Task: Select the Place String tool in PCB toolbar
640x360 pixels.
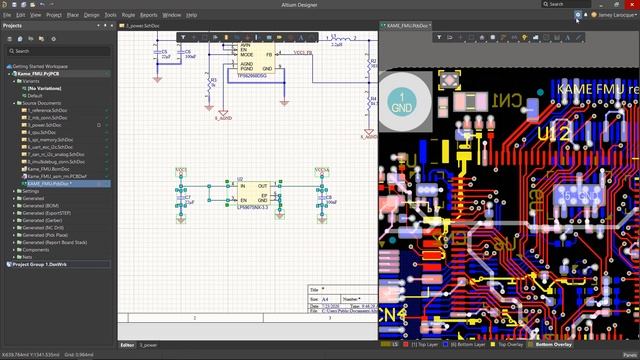Action: (x=568, y=38)
